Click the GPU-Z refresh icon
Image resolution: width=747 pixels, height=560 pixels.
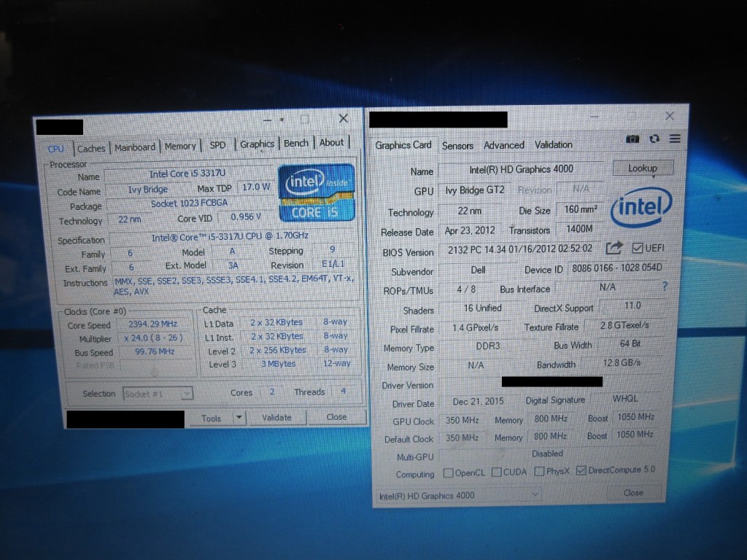[x=654, y=139]
